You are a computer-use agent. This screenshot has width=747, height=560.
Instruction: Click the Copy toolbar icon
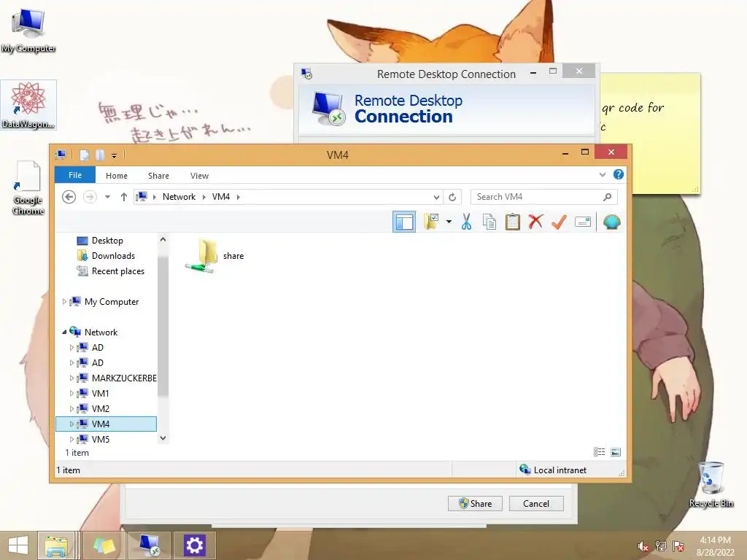point(489,222)
